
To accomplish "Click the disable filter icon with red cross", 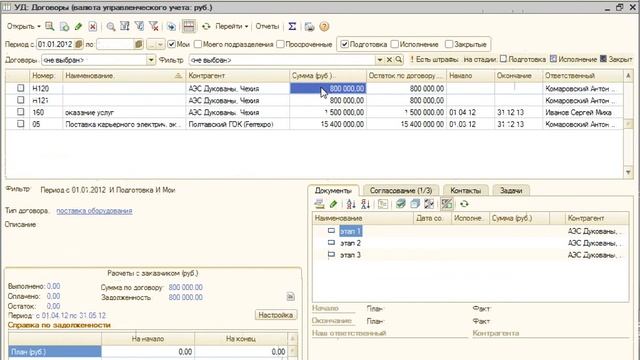I will point(154,27).
